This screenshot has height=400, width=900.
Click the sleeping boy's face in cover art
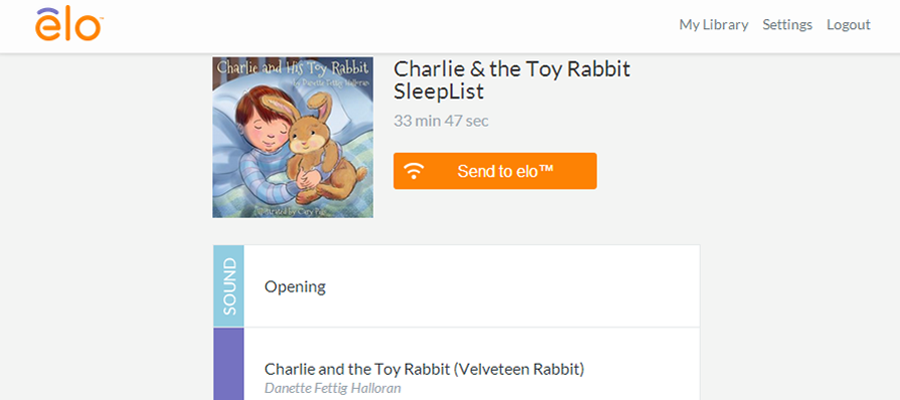pyautogui.click(x=267, y=134)
